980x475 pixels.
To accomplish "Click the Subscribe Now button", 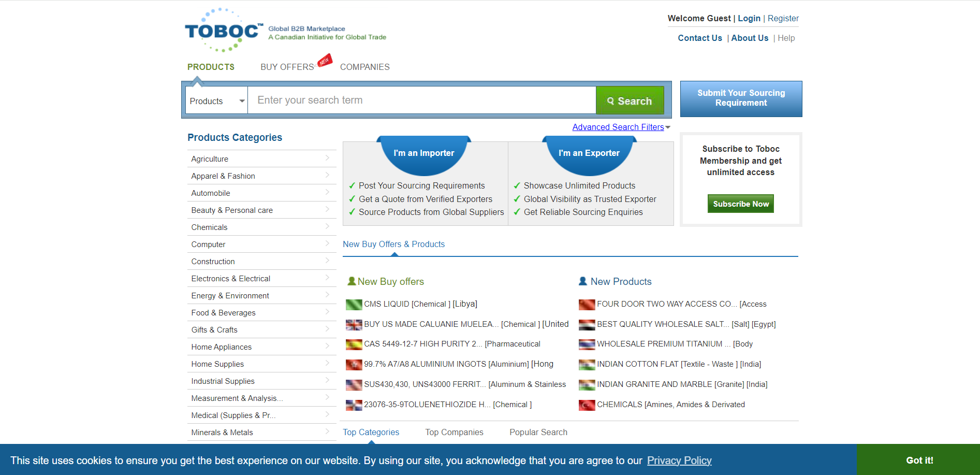I will pyautogui.click(x=740, y=204).
